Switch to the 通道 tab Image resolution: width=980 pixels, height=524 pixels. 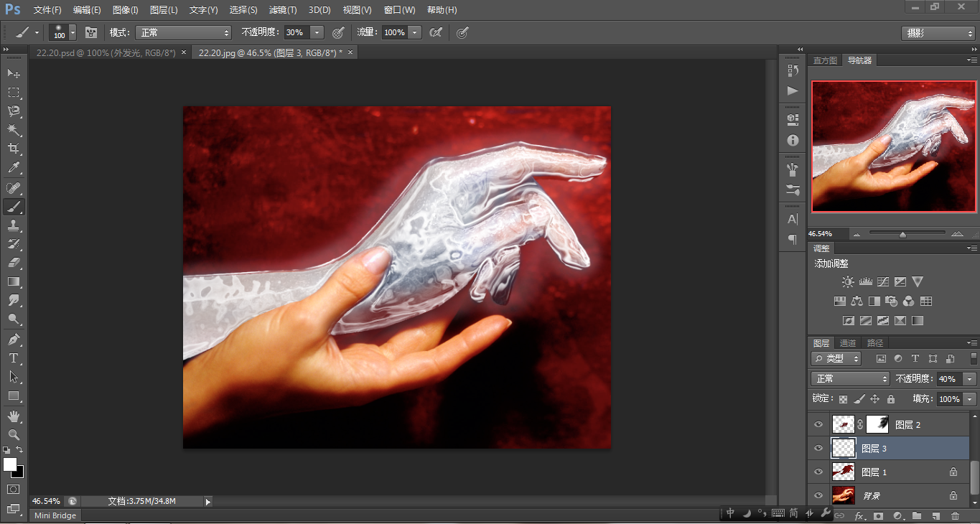pyautogui.click(x=848, y=343)
